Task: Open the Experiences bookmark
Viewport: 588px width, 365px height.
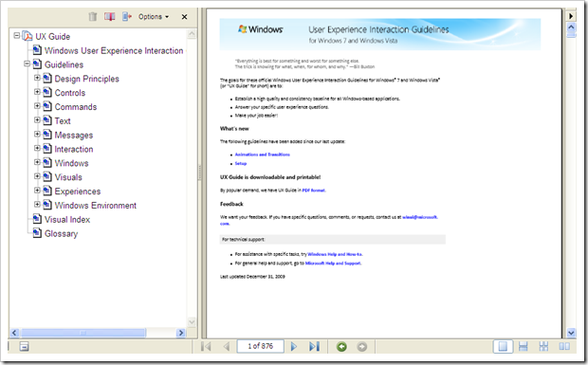Action: click(78, 192)
